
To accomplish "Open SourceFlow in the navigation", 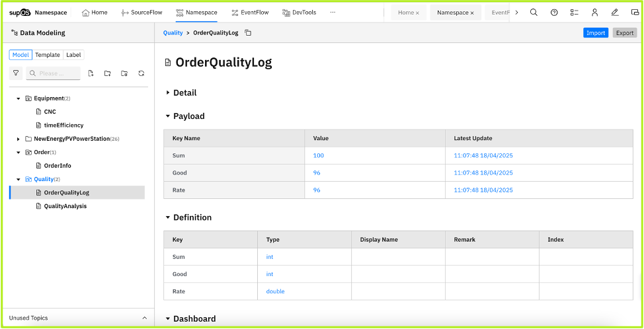I will 141,13.
